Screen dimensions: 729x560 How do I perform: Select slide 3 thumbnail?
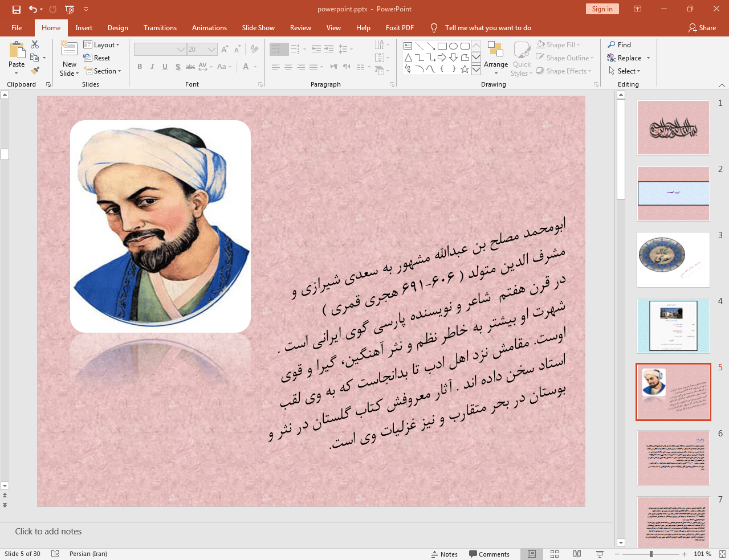673,260
